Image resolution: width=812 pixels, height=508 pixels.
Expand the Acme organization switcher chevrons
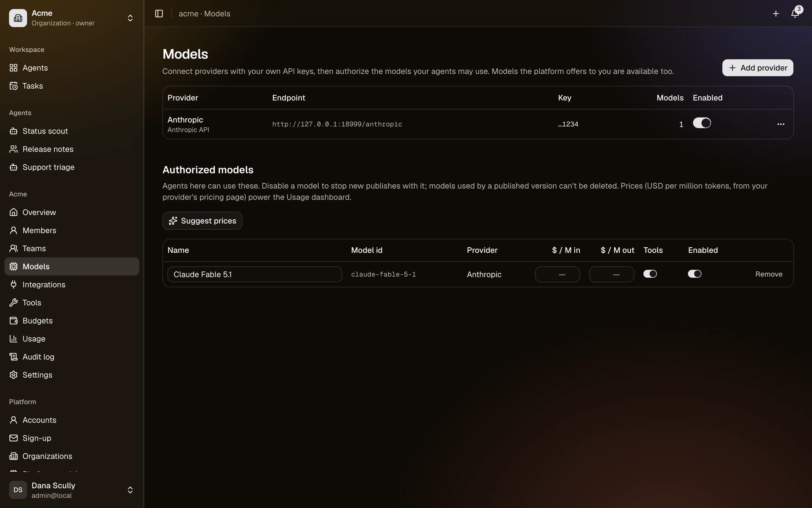[x=130, y=18]
